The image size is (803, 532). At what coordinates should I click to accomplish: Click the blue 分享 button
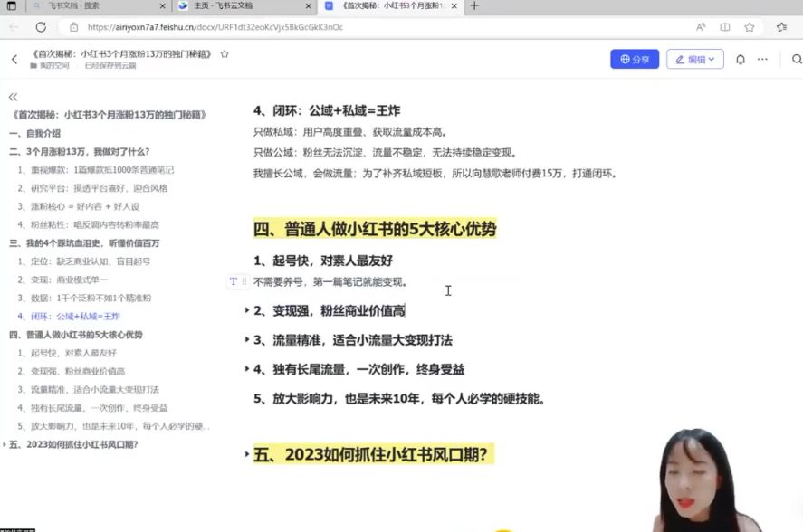635,60
